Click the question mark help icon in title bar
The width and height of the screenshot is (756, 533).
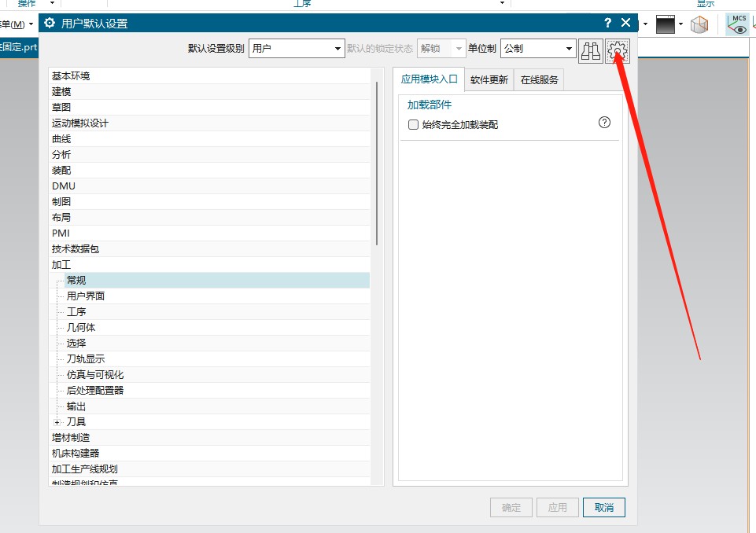coord(607,23)
